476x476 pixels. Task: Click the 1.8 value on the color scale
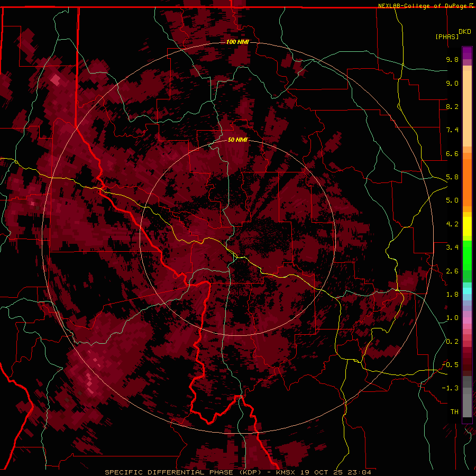452,295
